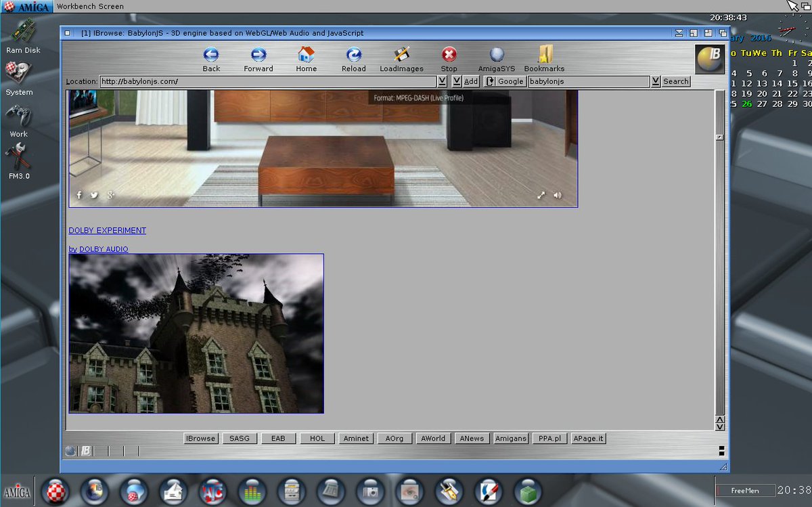
Task: Open the AOrg fastlink button
Action: click(x=394, y=439)
